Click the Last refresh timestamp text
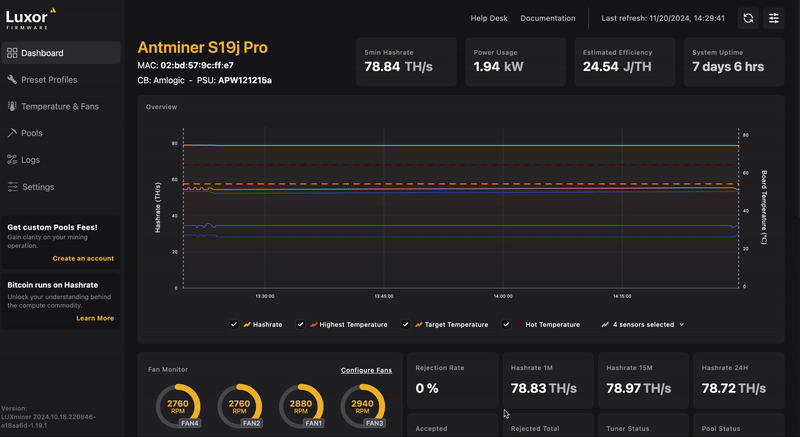Viewport: 800px width, 437px height. [x=663, y=18]
